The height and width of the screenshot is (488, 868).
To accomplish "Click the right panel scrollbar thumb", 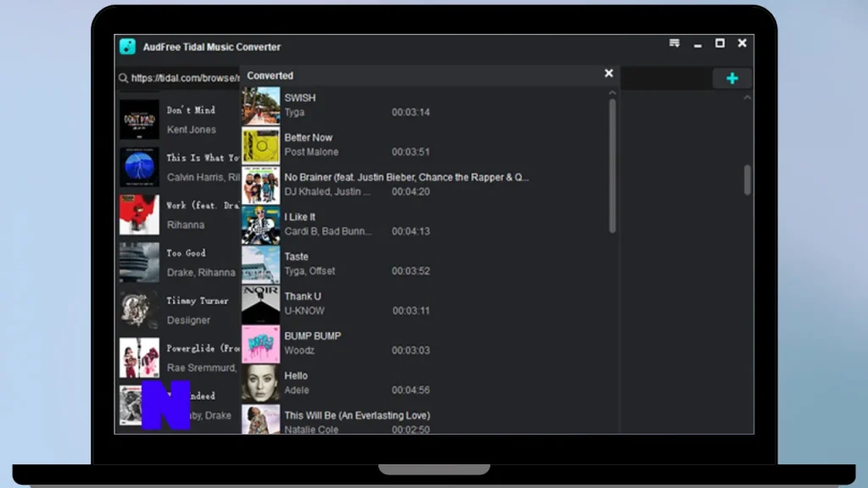I will 748,180.
